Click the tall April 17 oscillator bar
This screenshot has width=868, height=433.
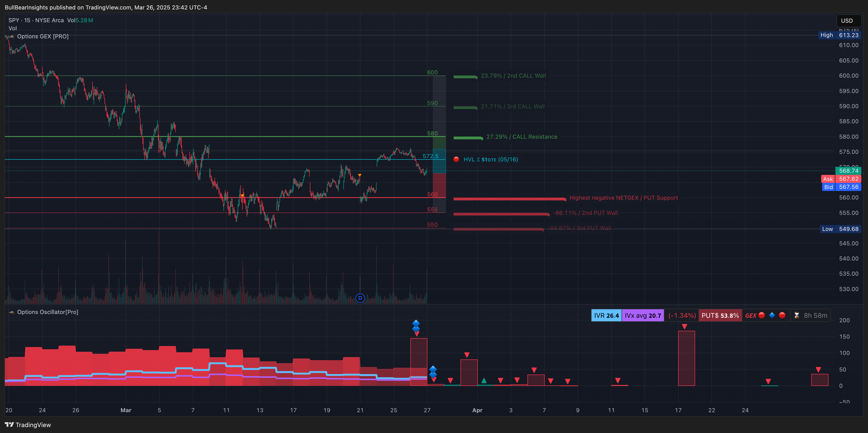pyautogui.click(x=686, y=358)
